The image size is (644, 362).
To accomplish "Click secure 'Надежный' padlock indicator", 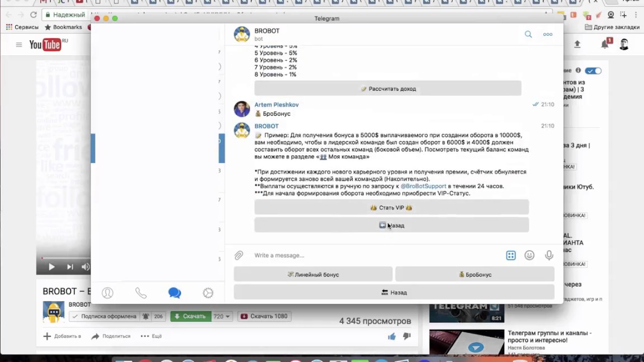I will [x=64, y=15].
